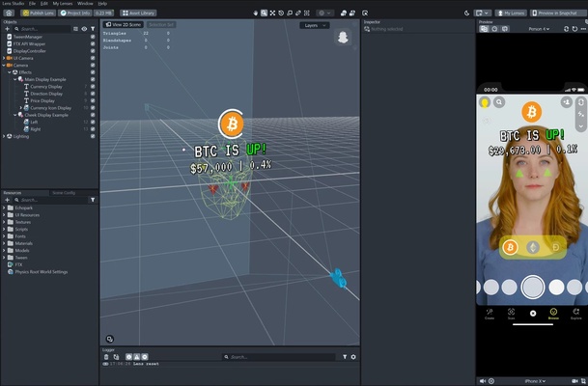Click the add friend icon in the preview
Screen dimensions: 588x386
[x=566, y=102]
